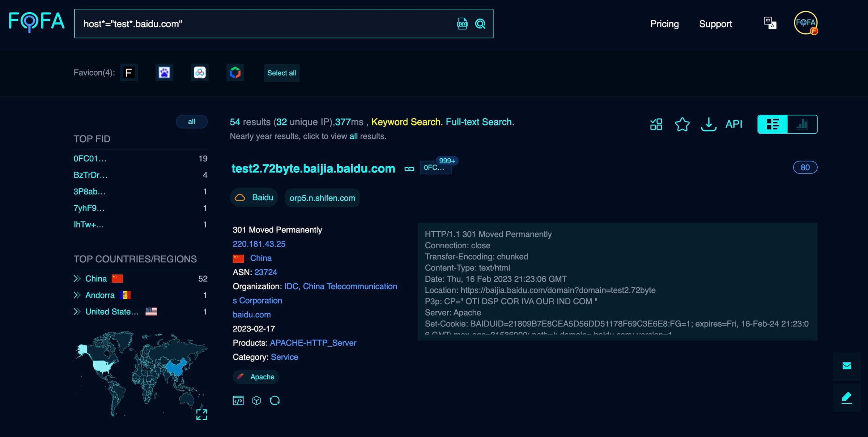Refresh the scan for test2.72byte.baijia.baidu.com
The height and width of the screenshot is (437, 868).
(275, 400)
